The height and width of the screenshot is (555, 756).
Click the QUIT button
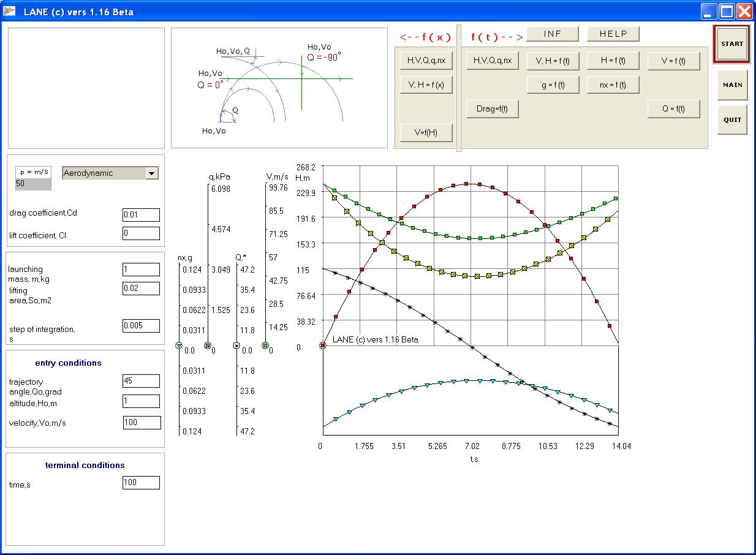[x=732, y=120]
